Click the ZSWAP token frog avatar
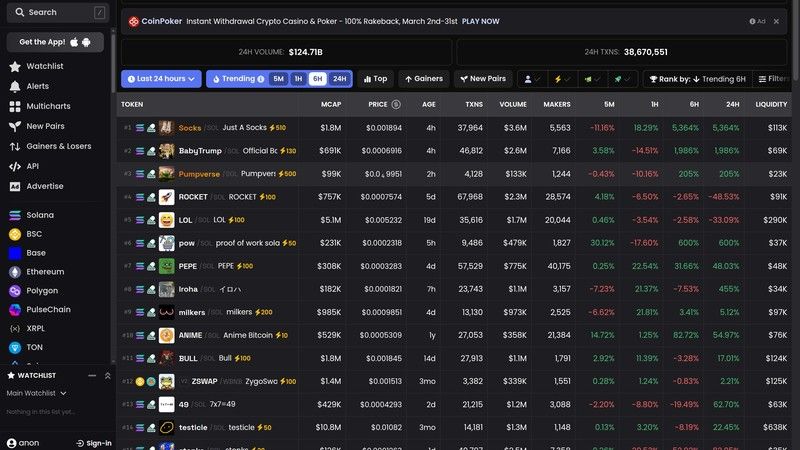 166,382
